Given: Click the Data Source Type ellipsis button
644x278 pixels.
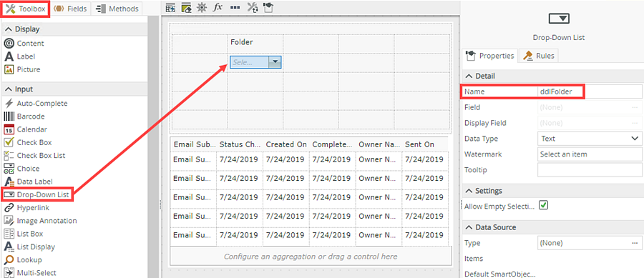Looking at the screenshot, I should 635,243.
